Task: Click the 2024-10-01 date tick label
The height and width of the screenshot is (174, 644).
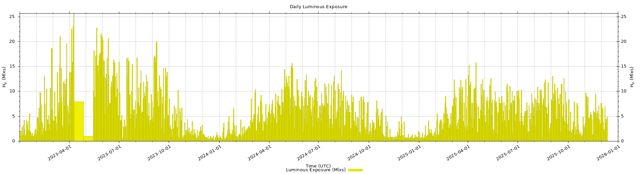Action: tap(359, 153)
